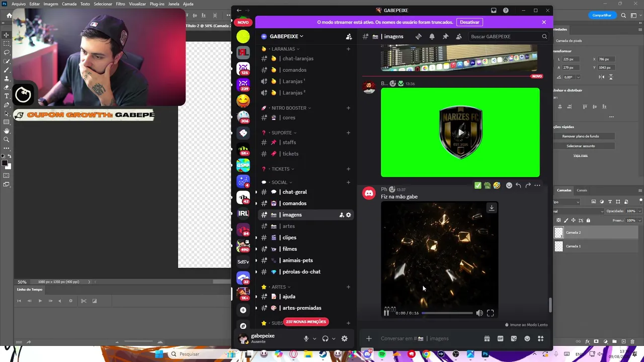This screenshot has width=644, height=362.
Task: Show pinned messages in Discord
Action: (x=445, y=36)
